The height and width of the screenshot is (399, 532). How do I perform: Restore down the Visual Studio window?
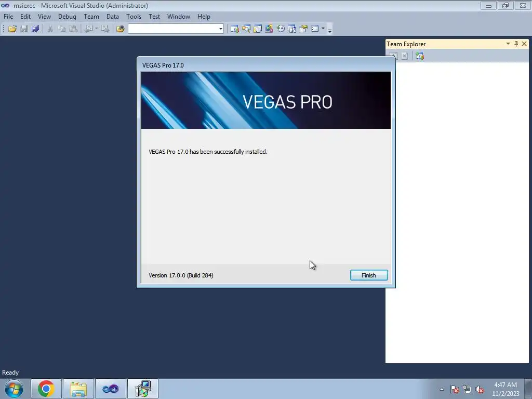[506, 5]
